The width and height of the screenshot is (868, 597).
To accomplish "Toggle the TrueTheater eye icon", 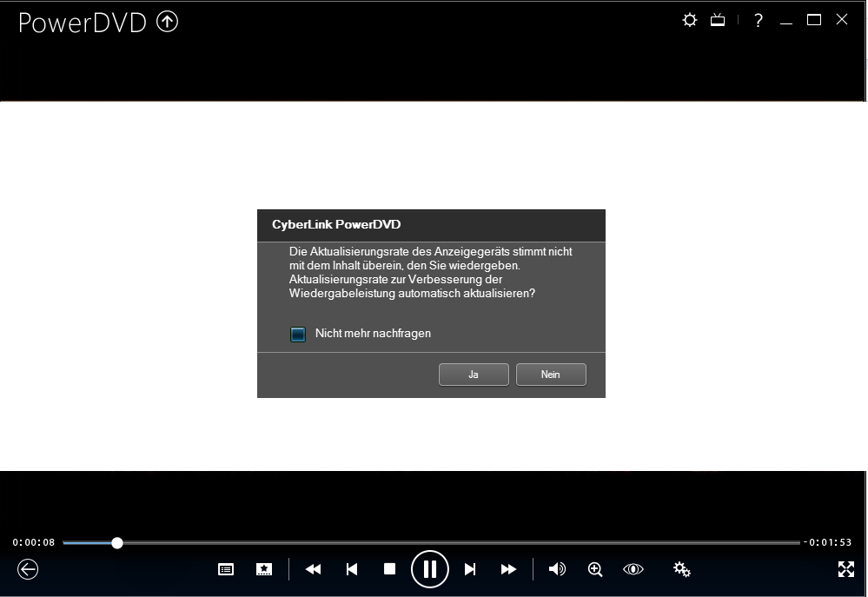I will pyautogui.click(x=633, y=569).
